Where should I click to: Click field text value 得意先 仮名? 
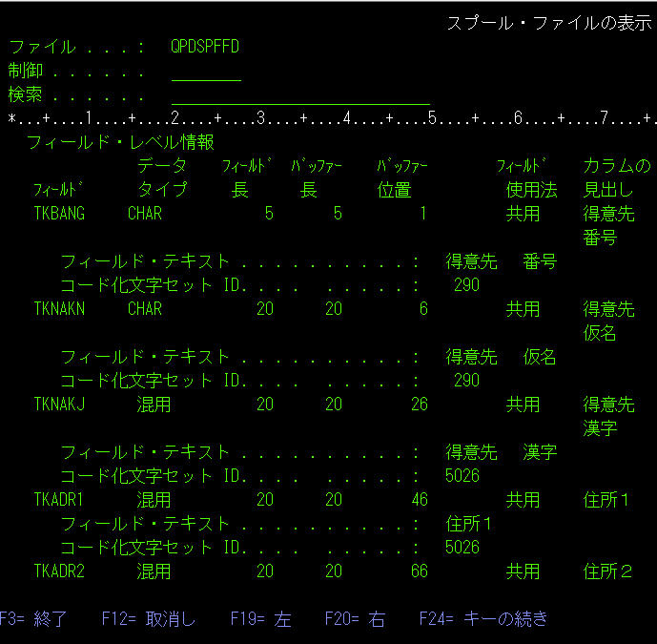502,357
